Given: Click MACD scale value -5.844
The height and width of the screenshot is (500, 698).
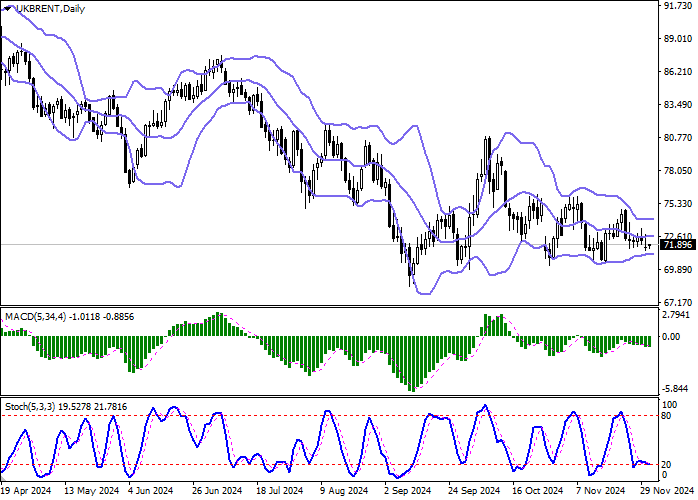Looking at the screenshot, I should click(677, 389).
